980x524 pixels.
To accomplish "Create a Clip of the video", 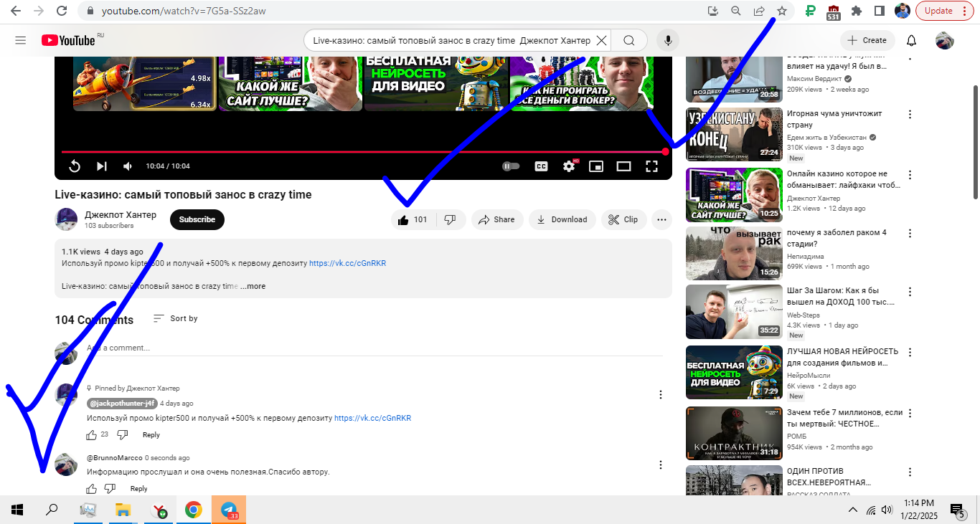I will click(x=623, y=219).
